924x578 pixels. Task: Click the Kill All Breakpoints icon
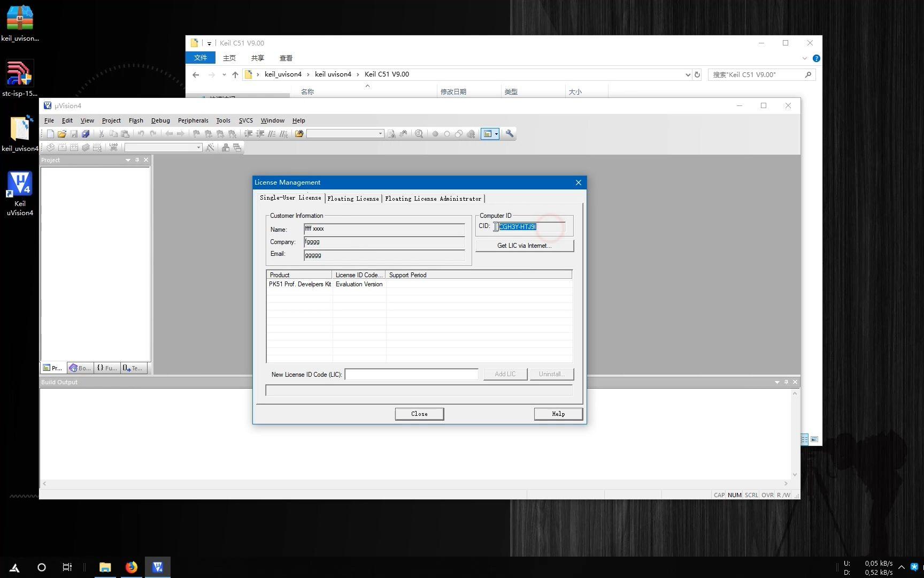(x=471, y=134)
